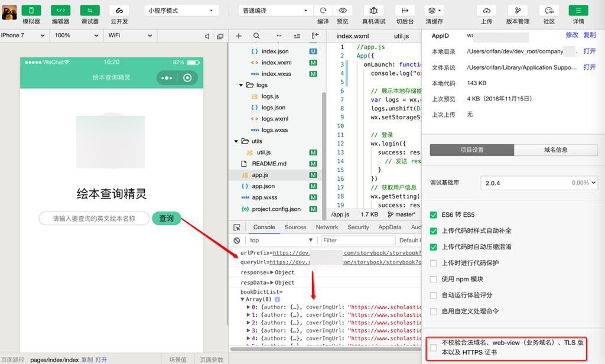Open the console context top dropdown
This screenshot has height=364, width=605.
281,240
